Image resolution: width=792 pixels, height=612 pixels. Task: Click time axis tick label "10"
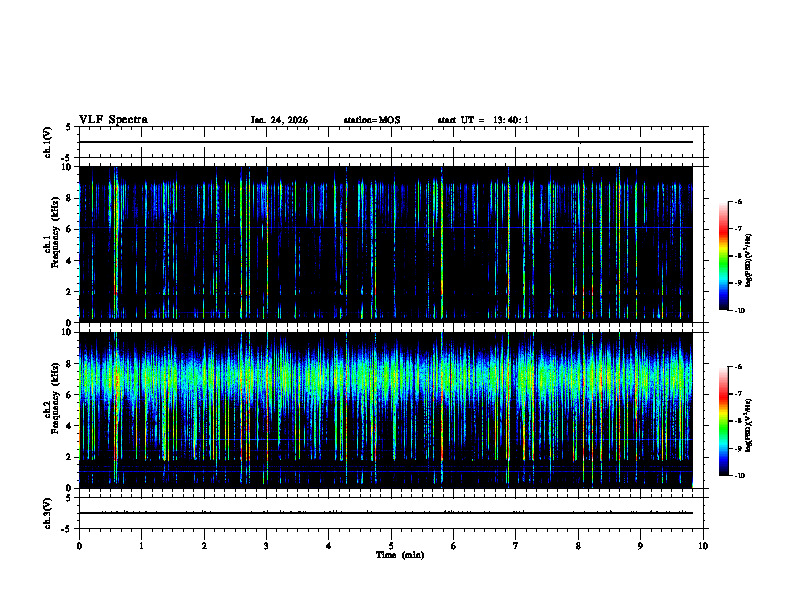(x=703, y=546)
